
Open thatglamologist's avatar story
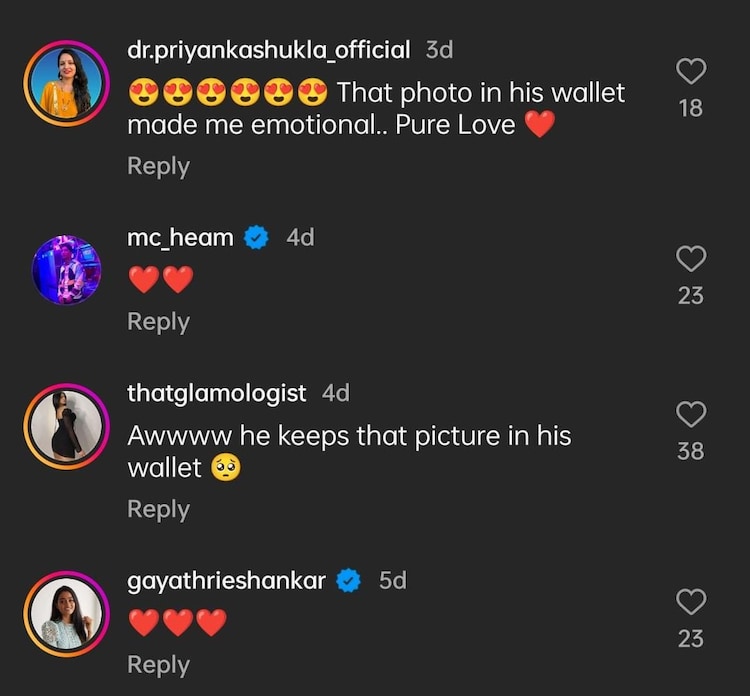point(68,426)
